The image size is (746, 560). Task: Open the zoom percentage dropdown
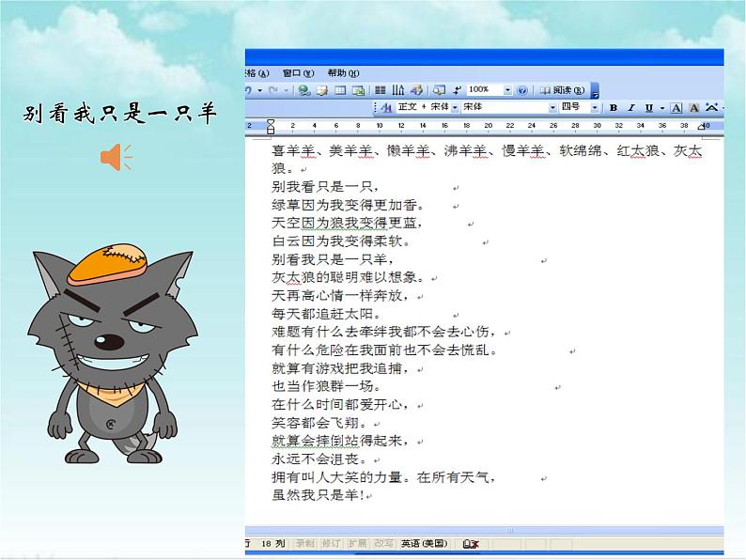[x=507, y=90]
